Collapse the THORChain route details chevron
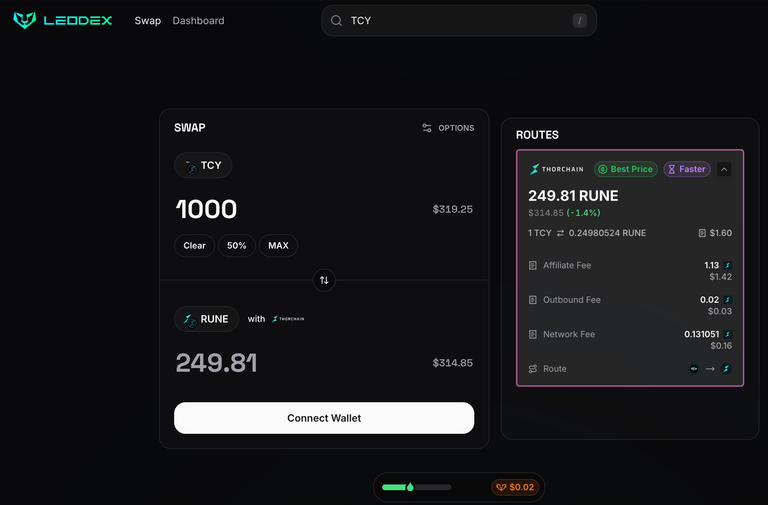This screenshot has height=505, width=768. point(724,169)
